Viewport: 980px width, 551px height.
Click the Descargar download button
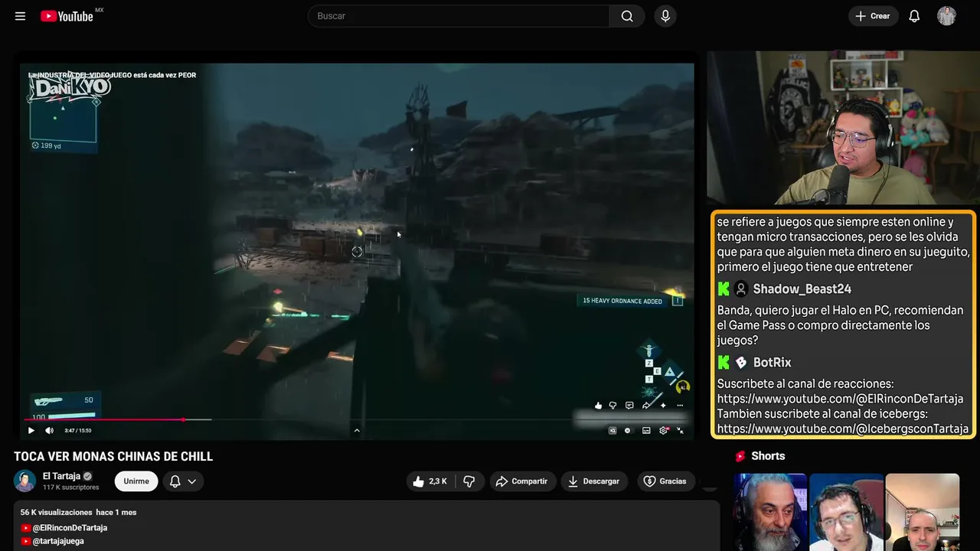594,481
